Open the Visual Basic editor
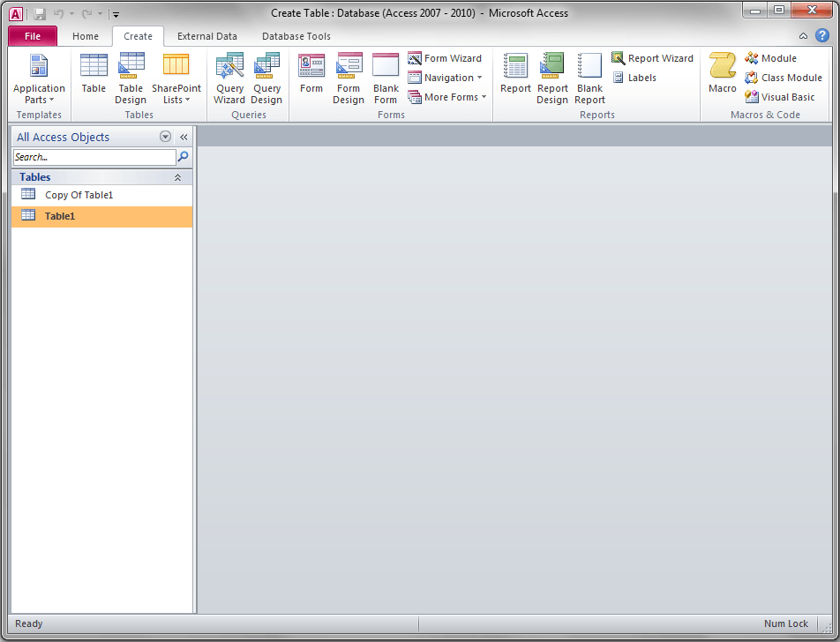The image size is (840, 642). [779, 97]
